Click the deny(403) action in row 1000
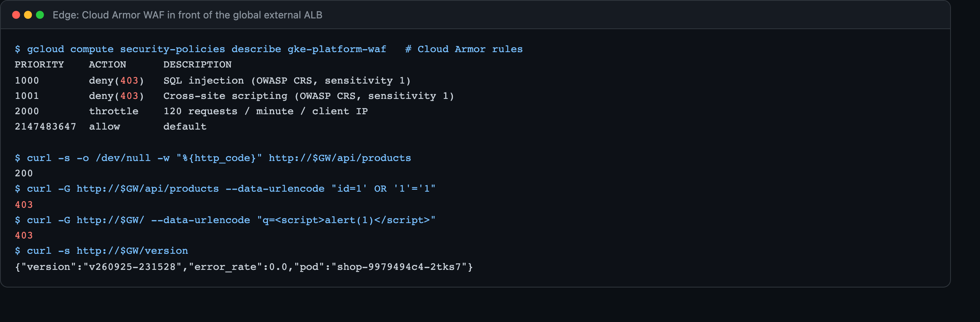Viewport: 980px width, 322px height. click(x=117, y=80)
